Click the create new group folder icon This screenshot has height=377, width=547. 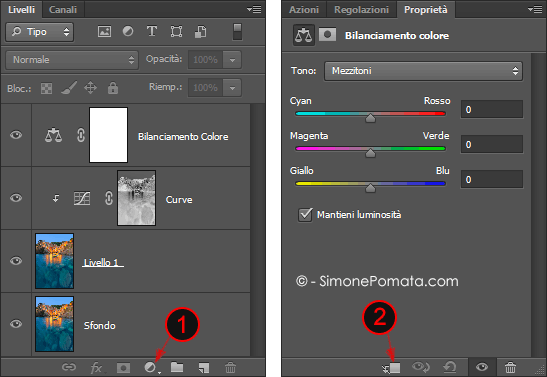[x=177, y=367]
